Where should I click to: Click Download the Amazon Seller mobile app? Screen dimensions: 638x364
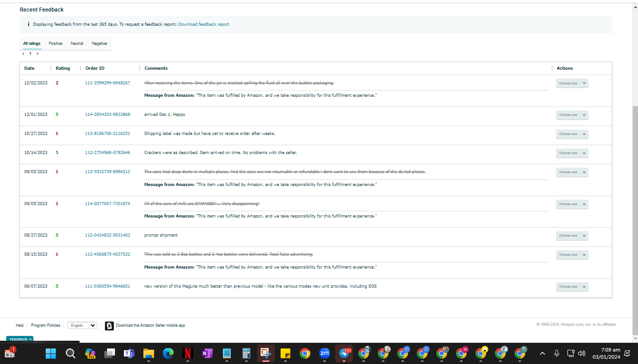click(151, 325)
